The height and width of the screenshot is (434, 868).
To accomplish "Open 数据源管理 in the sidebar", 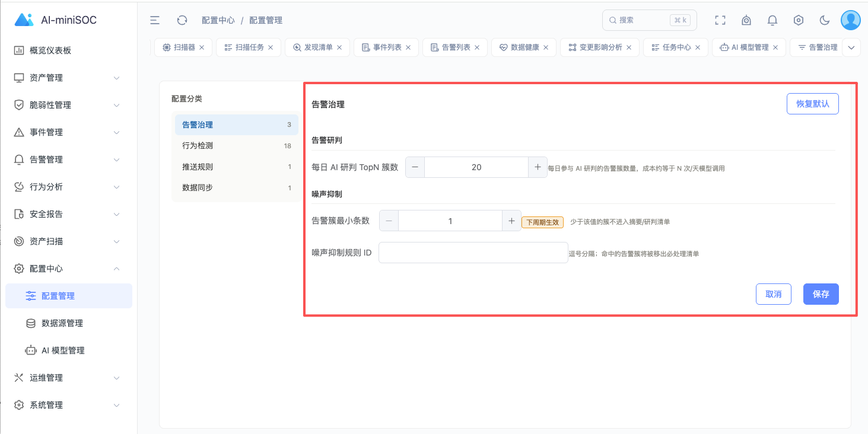I will [69, 323].
